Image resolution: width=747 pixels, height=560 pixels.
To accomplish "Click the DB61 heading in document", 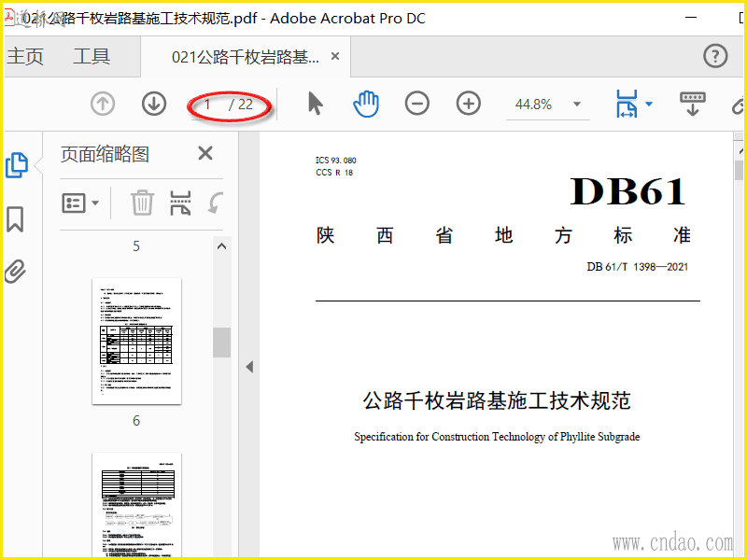I will (x=627, y=191).
